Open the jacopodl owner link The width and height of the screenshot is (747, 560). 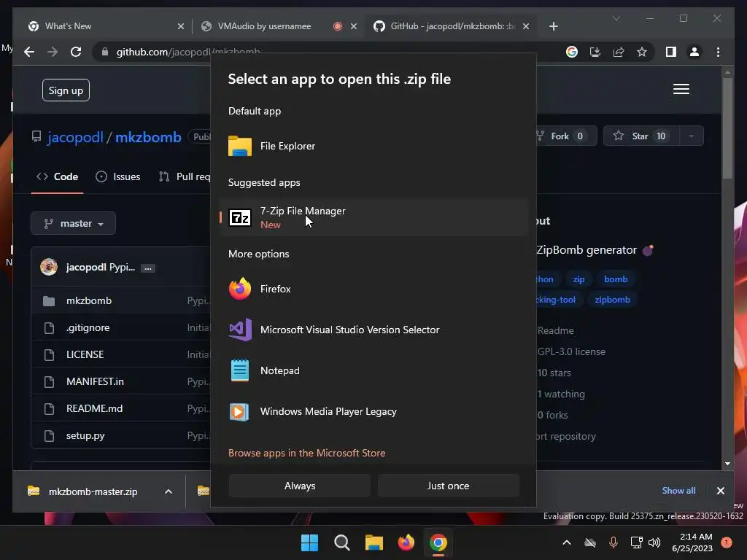tap(75, 137)
